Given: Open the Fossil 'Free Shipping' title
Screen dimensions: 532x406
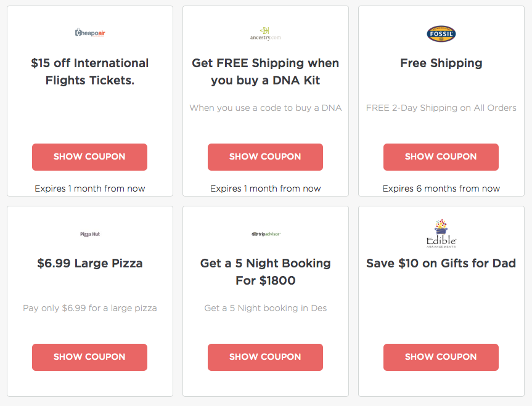Looking at the screenshot, I should point(441,63).
